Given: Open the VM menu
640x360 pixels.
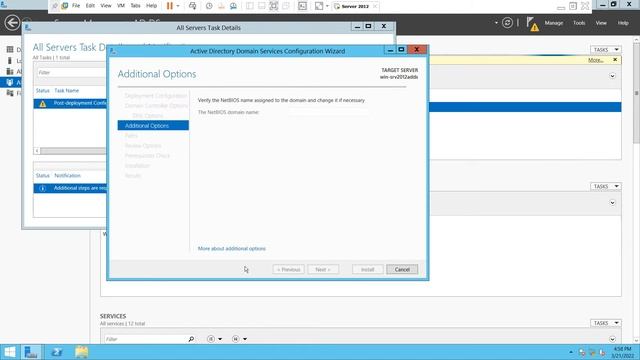Looking at the screenshot, I should tap(121, 6).
